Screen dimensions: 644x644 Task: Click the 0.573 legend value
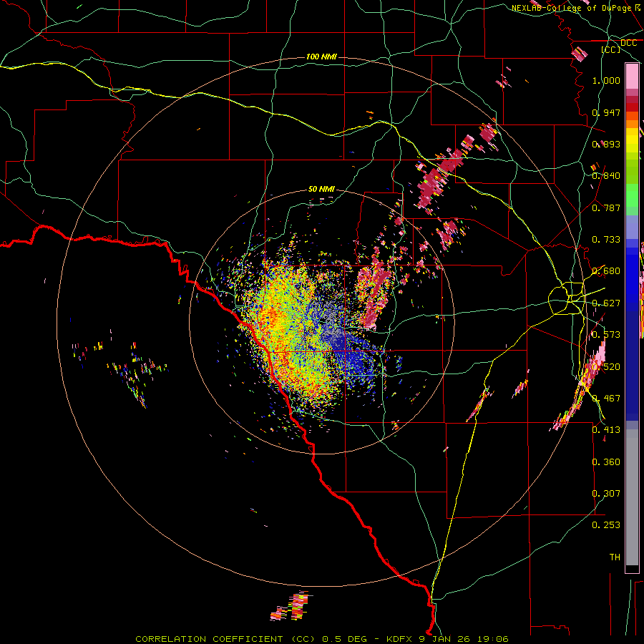(x=606, y=335)
